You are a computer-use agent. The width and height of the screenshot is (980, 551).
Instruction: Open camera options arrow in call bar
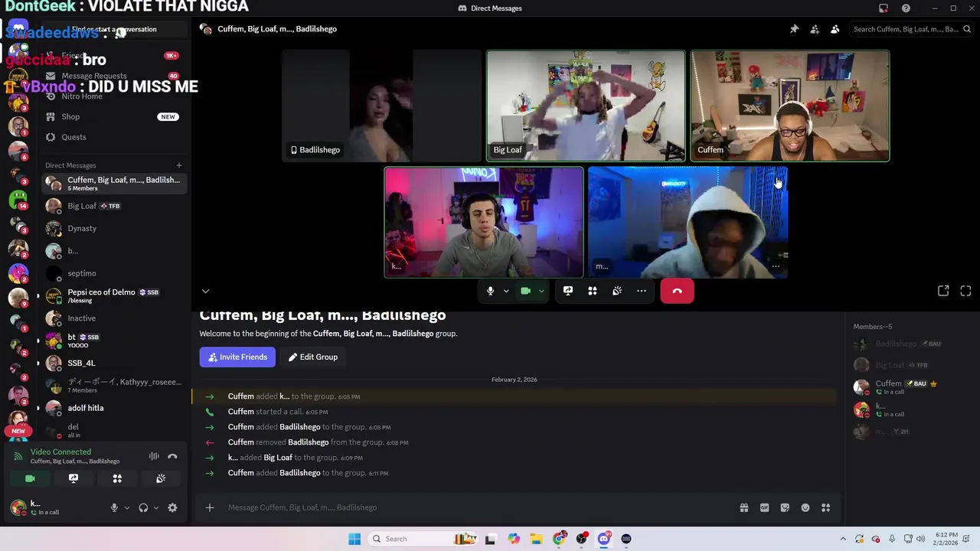pyautogui.click(x=541, y=292)
